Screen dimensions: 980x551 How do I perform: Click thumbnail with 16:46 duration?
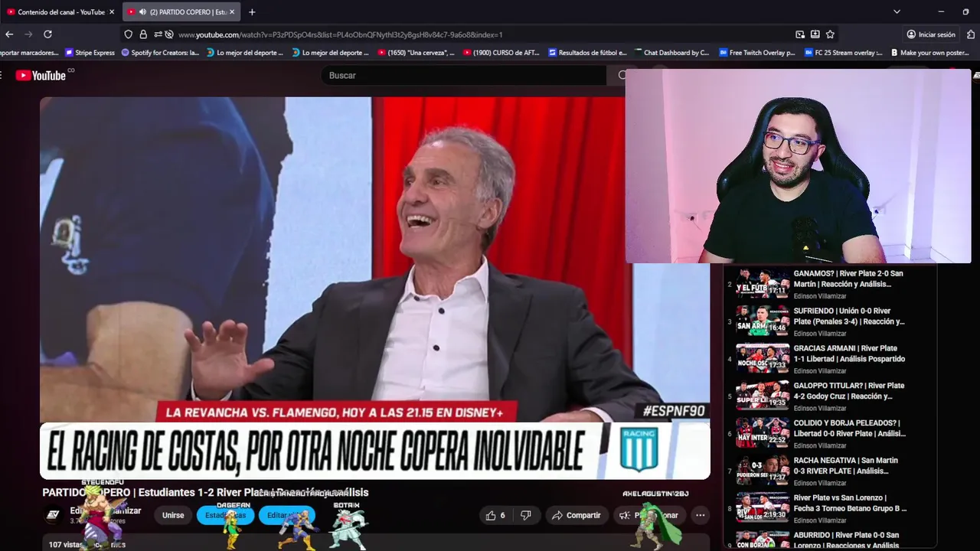click(x=763, y=319)
